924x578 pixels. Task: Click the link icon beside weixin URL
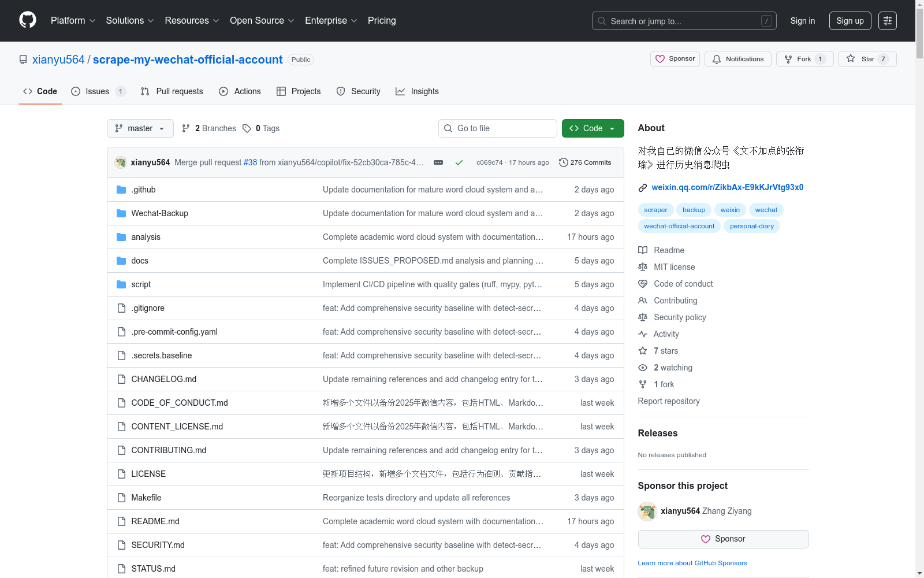click(x=643, y=188)
